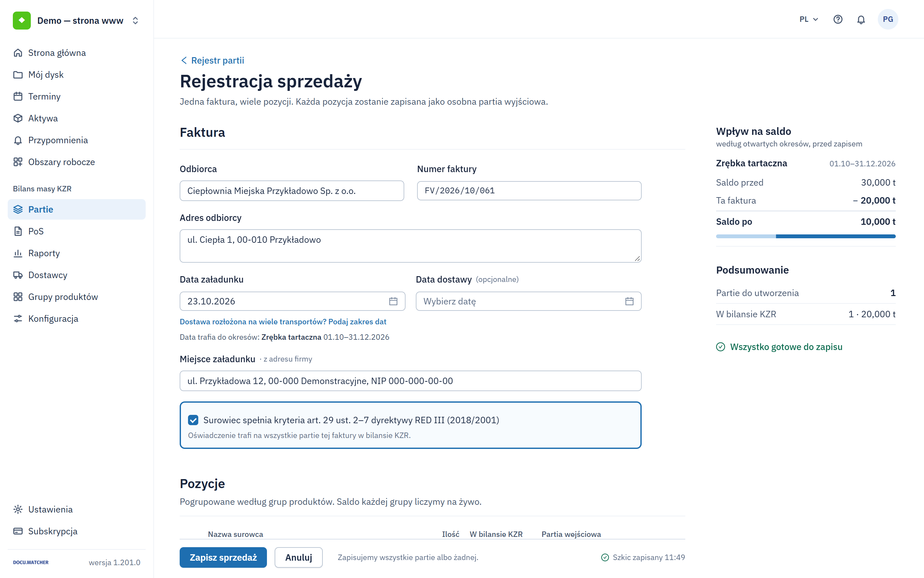924x578 pixels.
Task: Click the Subskrypcja card icon
Action: [x=18, y=531]
